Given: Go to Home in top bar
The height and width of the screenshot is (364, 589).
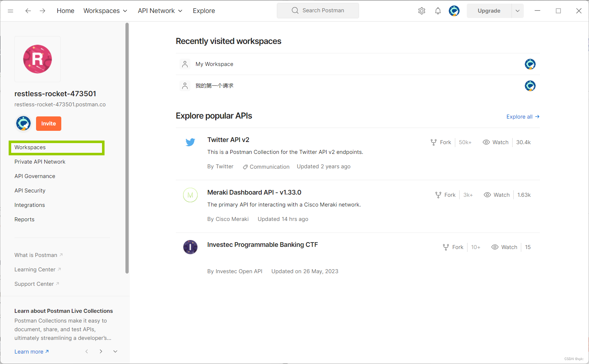Looking at the screenshot, I should [66, 11].
